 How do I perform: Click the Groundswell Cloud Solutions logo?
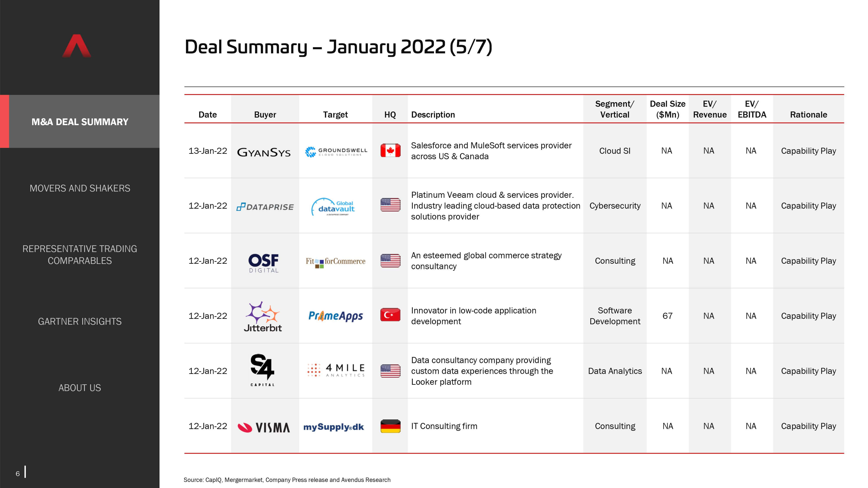(336, 152)
